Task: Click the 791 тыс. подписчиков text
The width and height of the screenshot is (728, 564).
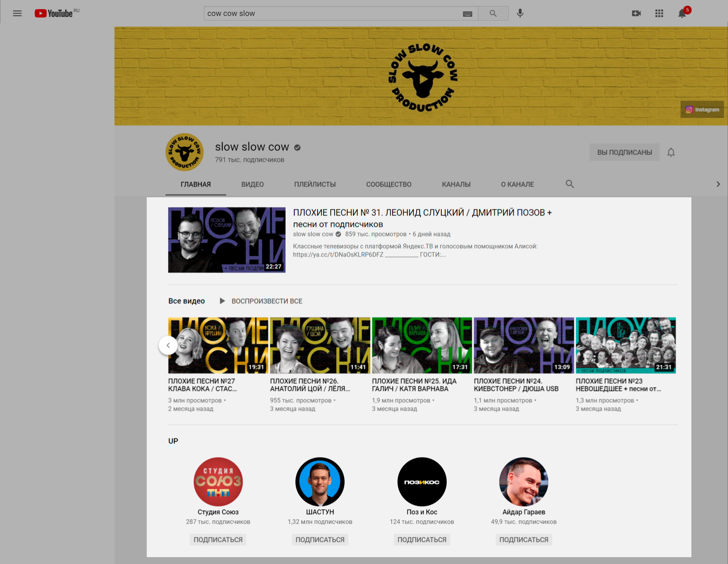Action: point(250,160)
